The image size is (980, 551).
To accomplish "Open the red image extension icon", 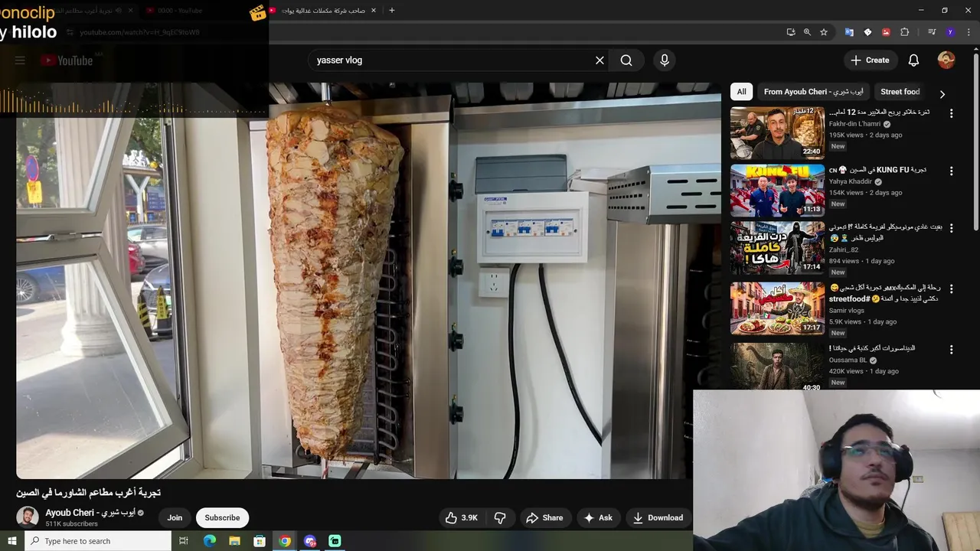I will [886, 32].
